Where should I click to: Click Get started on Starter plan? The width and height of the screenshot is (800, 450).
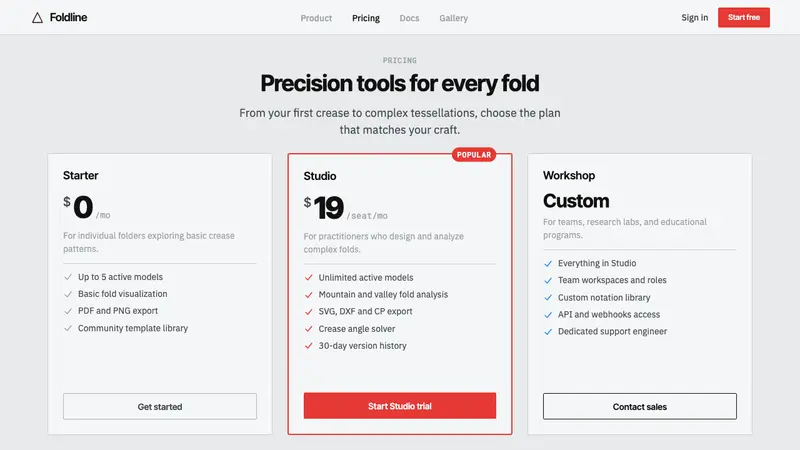click(160, 406)
